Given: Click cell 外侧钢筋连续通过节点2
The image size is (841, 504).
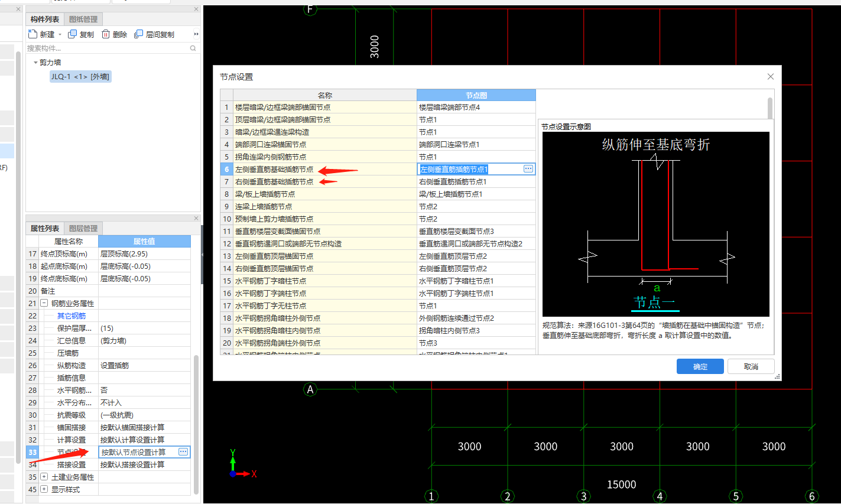Looking at the screenshot, I should pyautogui.click(x=476, y=318).
